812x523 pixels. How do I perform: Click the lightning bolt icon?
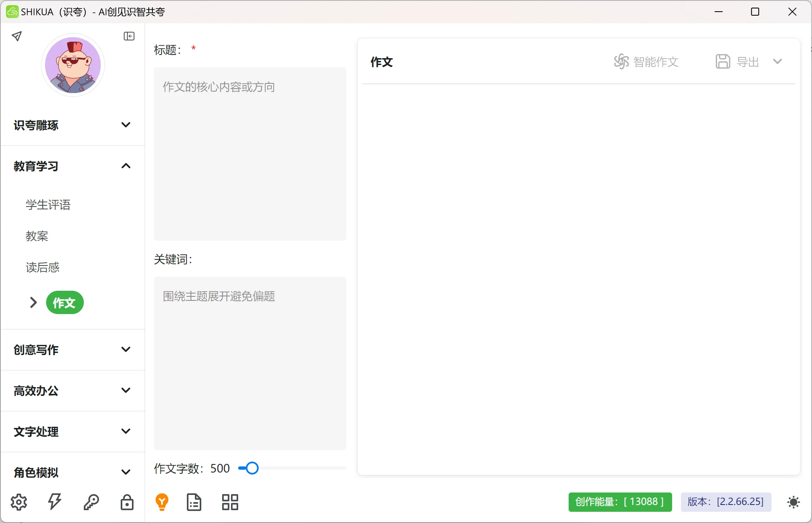(x=55, y=502)
